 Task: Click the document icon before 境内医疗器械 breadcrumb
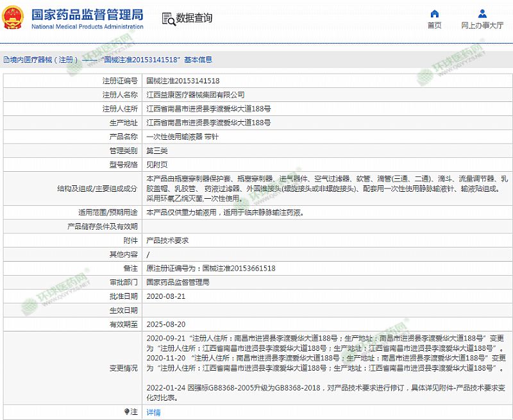6,60
